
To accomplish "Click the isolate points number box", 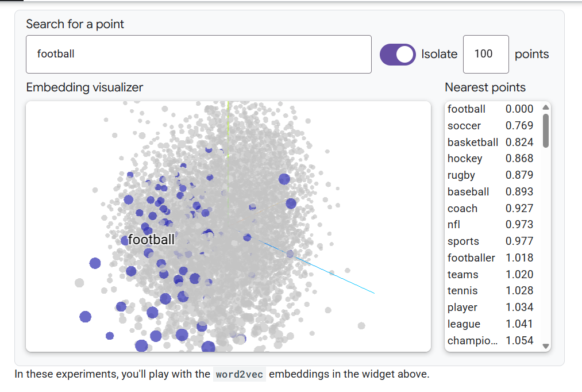I will [485, 55].
